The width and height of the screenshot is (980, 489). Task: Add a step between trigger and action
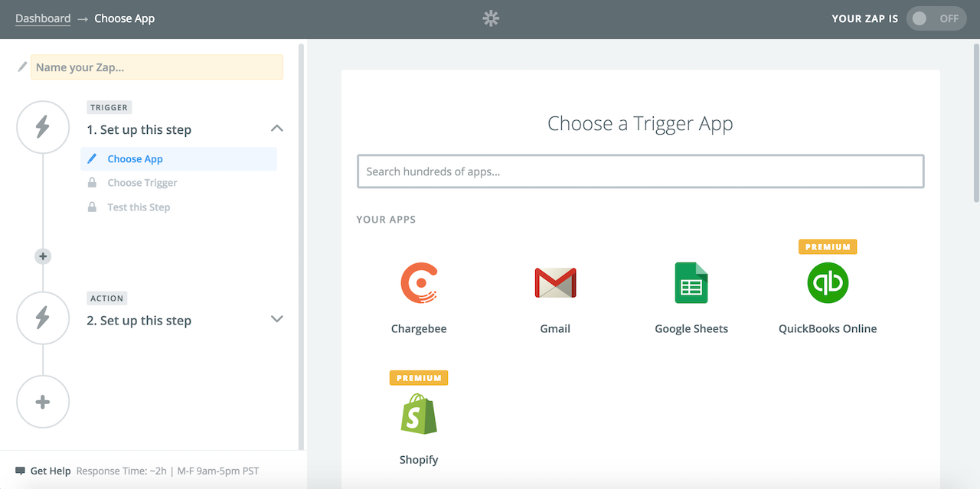click(43, 256)
